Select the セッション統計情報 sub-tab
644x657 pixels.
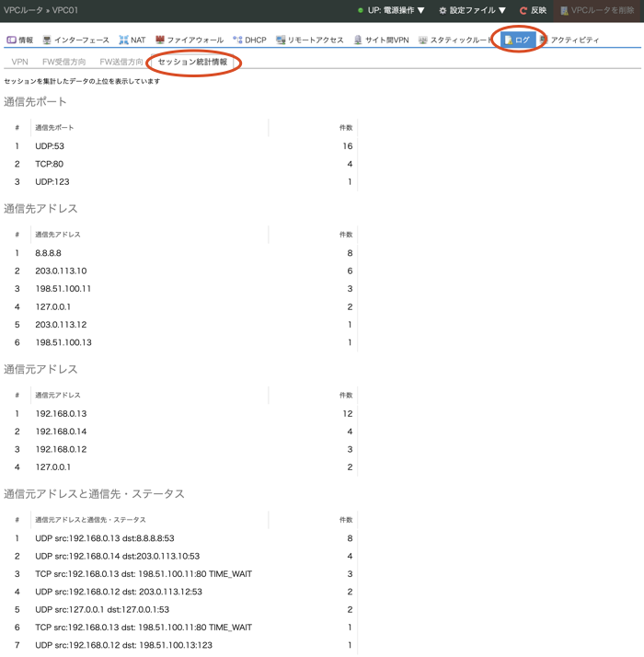(192, 62)
